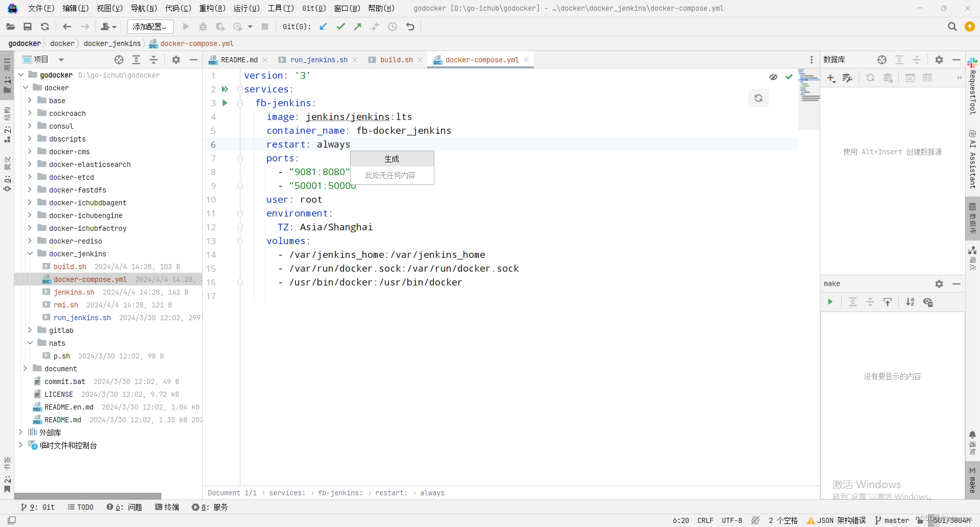Toggle the editor eye view options

(773, 77)
